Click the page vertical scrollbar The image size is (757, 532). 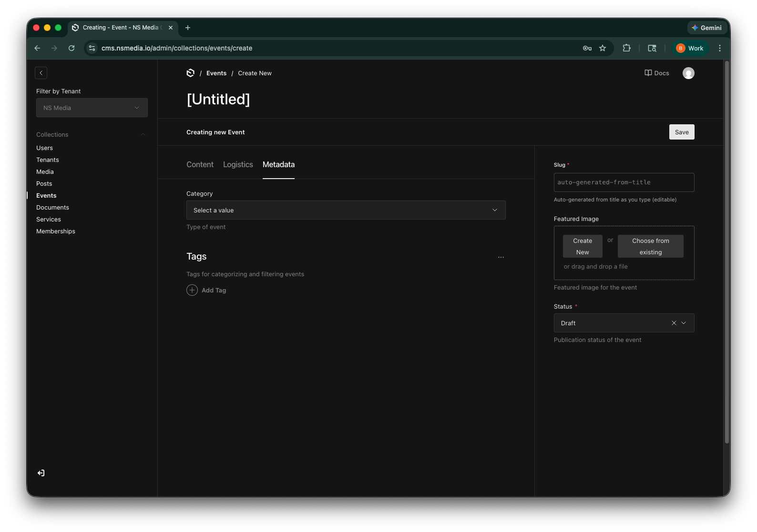[727, 252]
